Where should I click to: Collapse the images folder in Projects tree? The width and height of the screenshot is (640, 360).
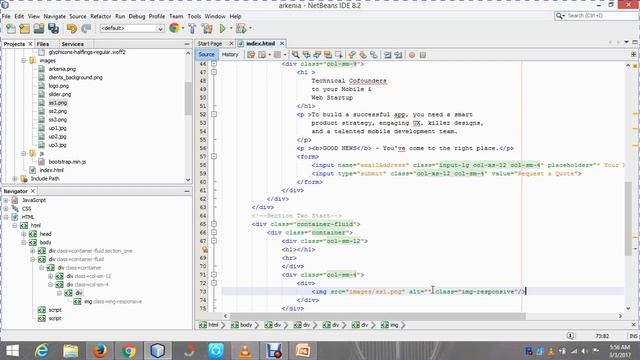click(24, 60)
